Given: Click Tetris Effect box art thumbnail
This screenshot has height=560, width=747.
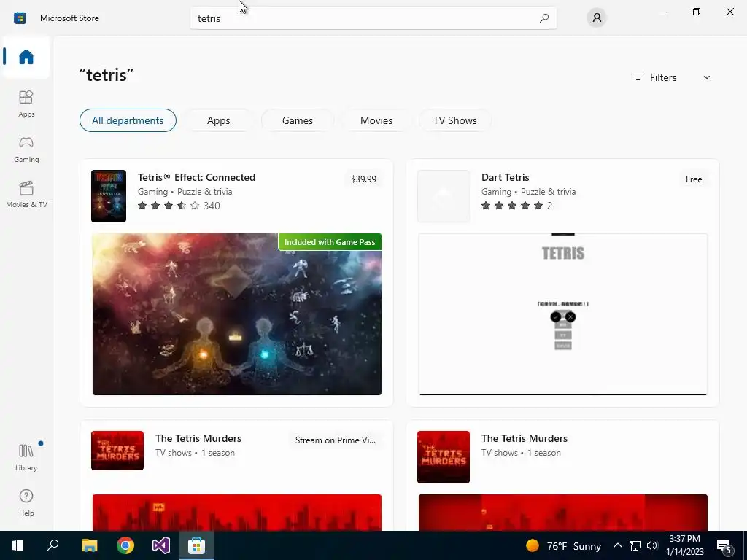Looking at the screenshot, I should tap(109, 195).
